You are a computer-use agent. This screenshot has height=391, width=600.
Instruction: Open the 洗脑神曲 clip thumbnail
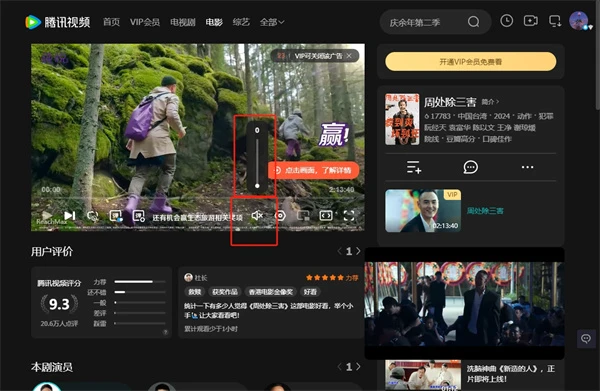click(x=423, y=375)
